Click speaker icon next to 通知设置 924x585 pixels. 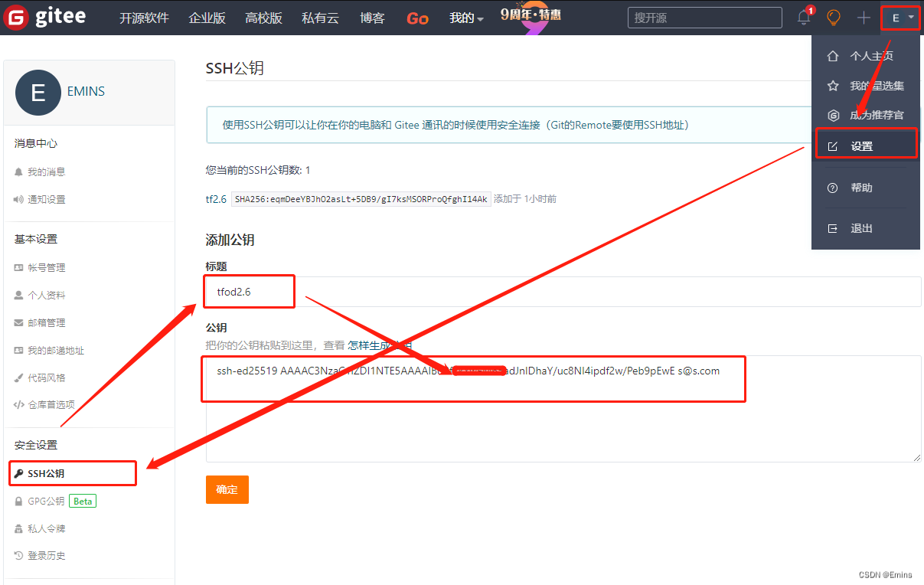[x=19, y=199]
